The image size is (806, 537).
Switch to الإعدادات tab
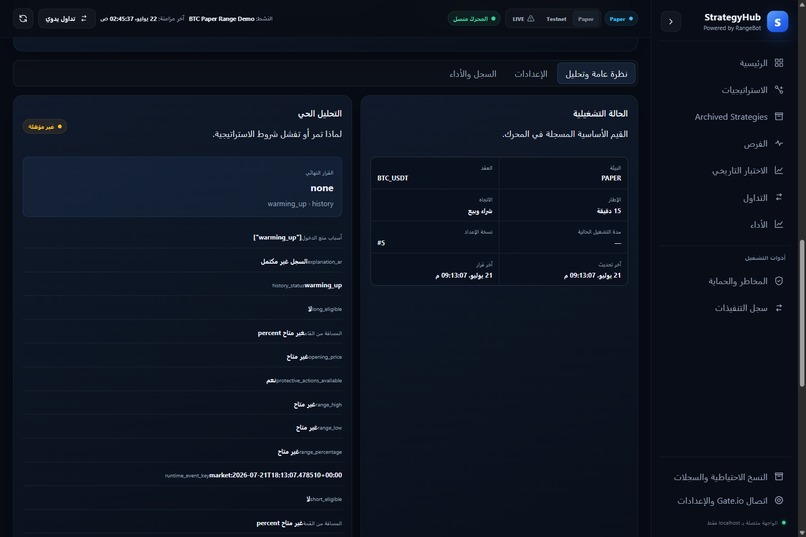click(530, 73)
